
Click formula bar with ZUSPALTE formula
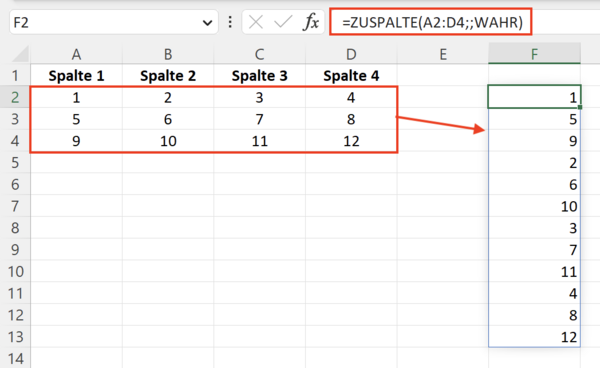(430, 22)
